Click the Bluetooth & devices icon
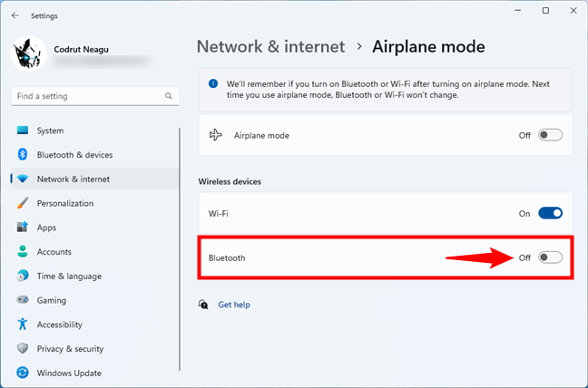588x388 pixels. pos(23,154)
